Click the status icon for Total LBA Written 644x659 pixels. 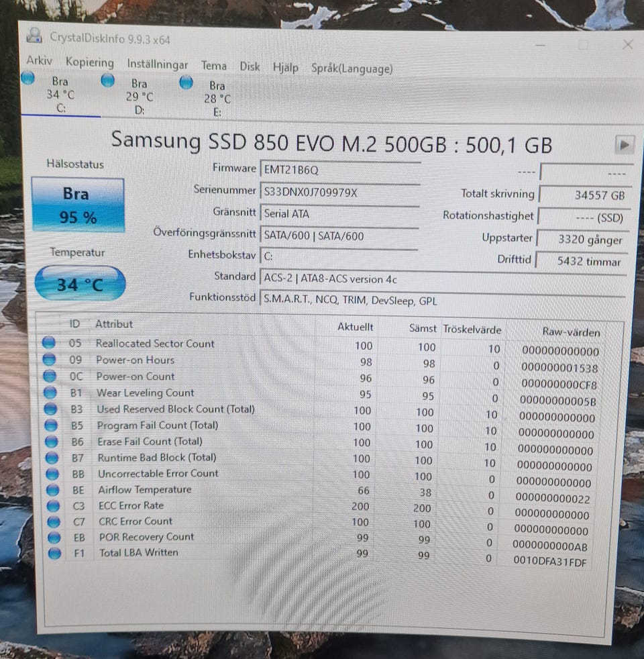click(54, 553)
